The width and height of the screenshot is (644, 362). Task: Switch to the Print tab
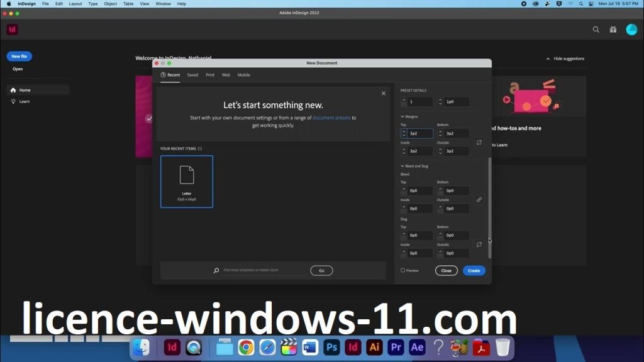pos(210,75)
